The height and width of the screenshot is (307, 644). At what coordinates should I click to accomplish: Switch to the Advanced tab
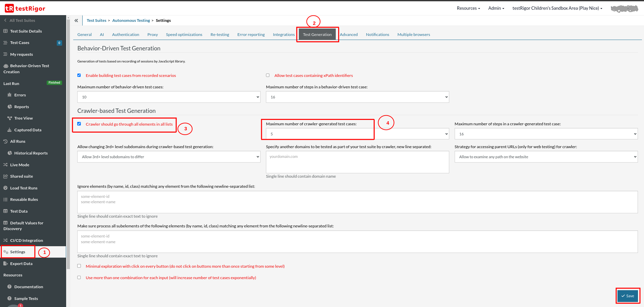pyautogui.click(x=349, y=35)
